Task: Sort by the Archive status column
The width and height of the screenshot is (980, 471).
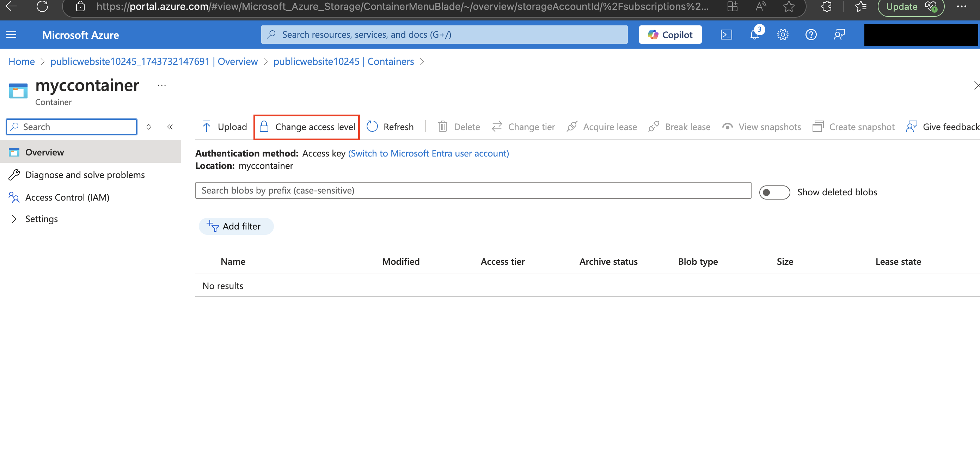Action: [x=608, y=261]
